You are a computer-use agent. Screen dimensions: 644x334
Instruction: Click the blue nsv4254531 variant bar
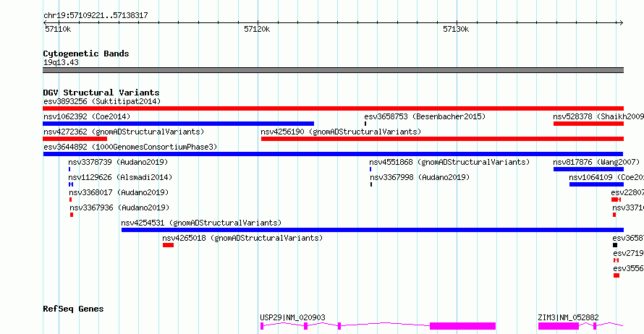tap(373, 230)
